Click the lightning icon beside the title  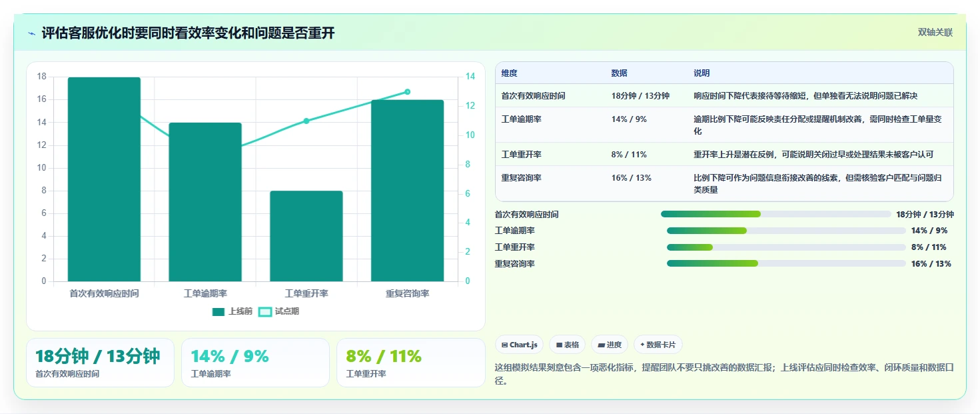[x=31, y=33]
